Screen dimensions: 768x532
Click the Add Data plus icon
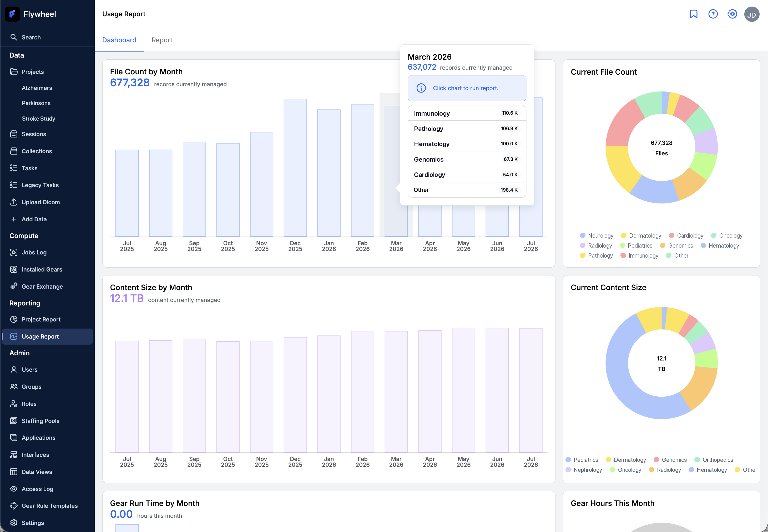[x=14, y=219]
